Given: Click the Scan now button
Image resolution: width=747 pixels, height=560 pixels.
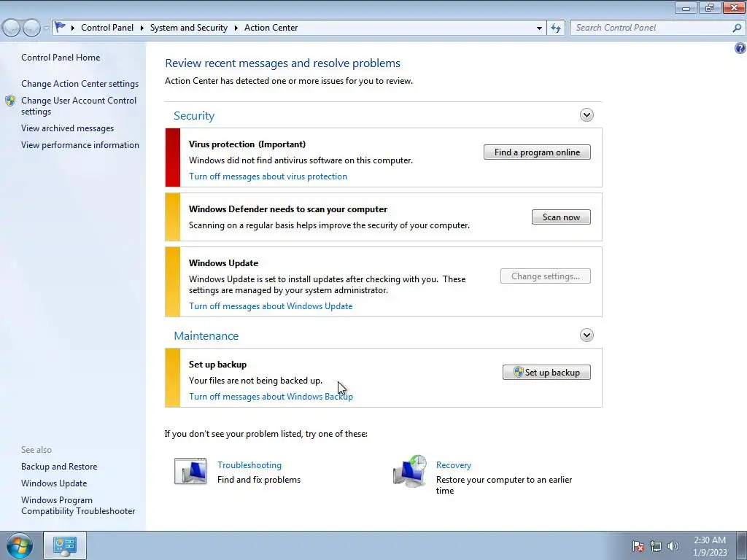Looking at the screenshot, I should click(x=561, y=217).
